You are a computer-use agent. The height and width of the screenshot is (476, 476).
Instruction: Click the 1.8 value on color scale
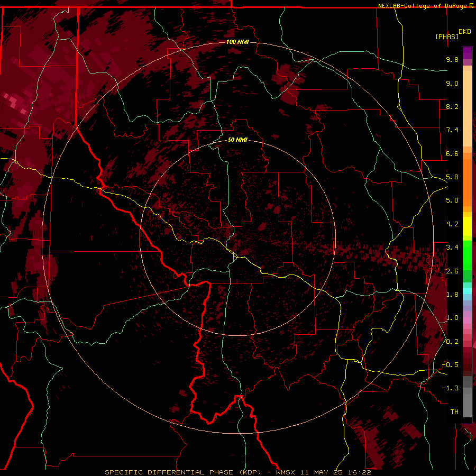[x=452, y=295]
